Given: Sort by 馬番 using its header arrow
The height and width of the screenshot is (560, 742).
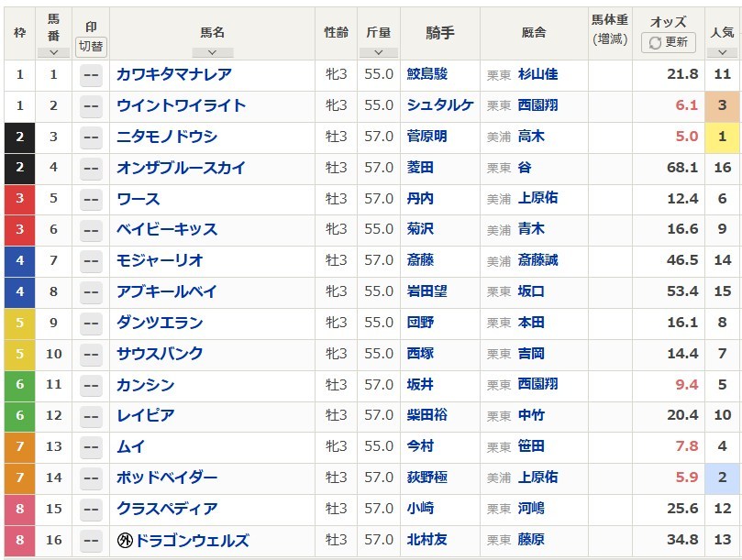Looking at the screenshot, I should (53, 52).
